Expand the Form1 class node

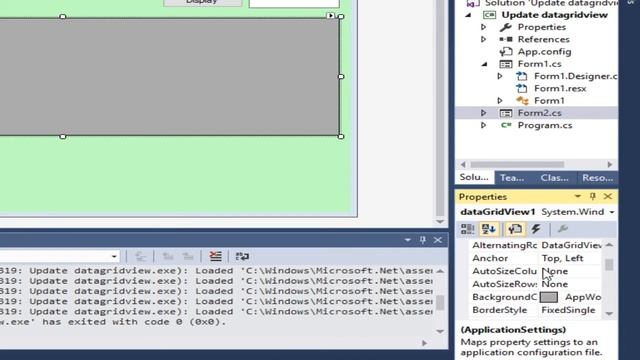click(500, 101)
